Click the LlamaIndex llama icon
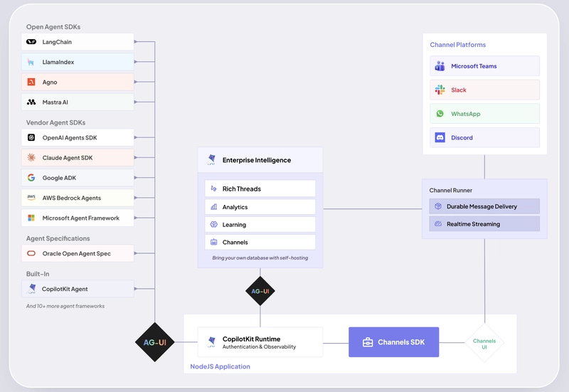The image size is (569, 392). pyautogui.click(x=31, y=62)
